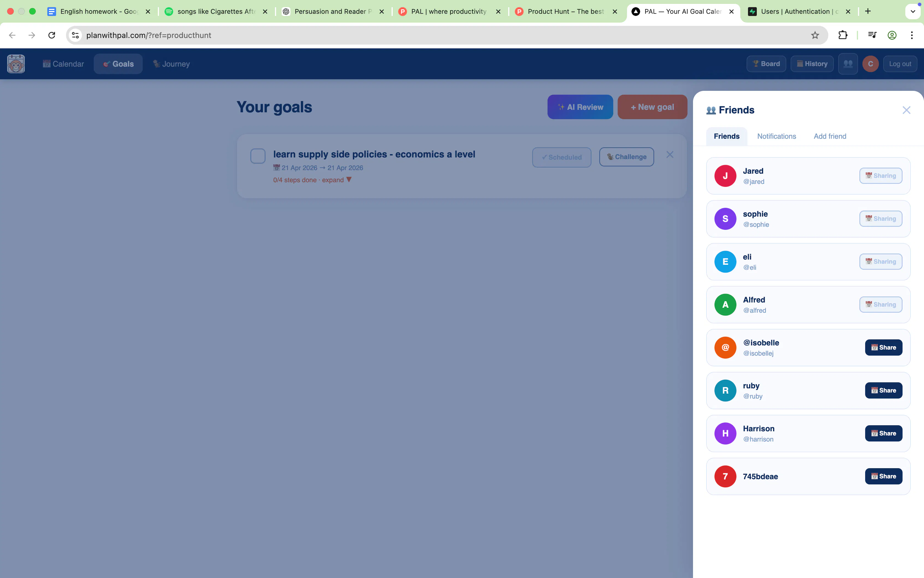Open the Journey view
This screenshot has height=578, width=924.
tap(171, 64)
